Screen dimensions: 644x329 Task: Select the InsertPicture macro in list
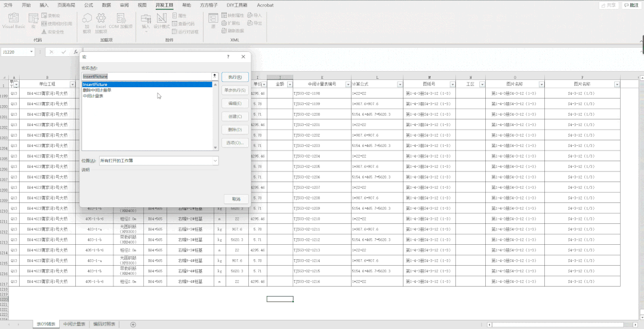[x=147, y=85]
